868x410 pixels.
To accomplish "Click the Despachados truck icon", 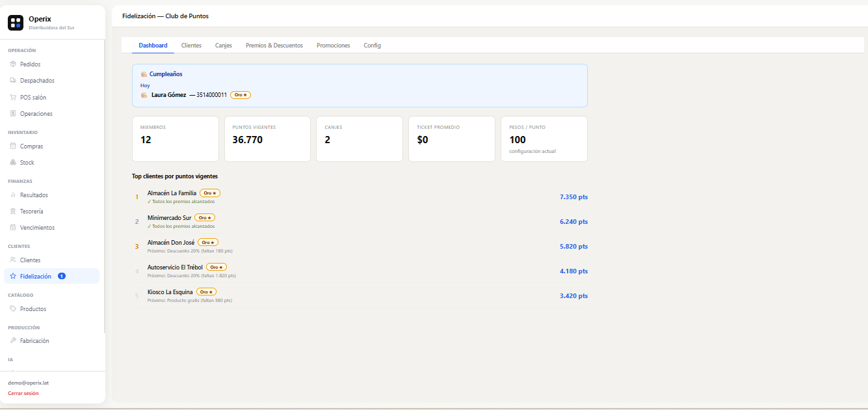I will (13, 80).
